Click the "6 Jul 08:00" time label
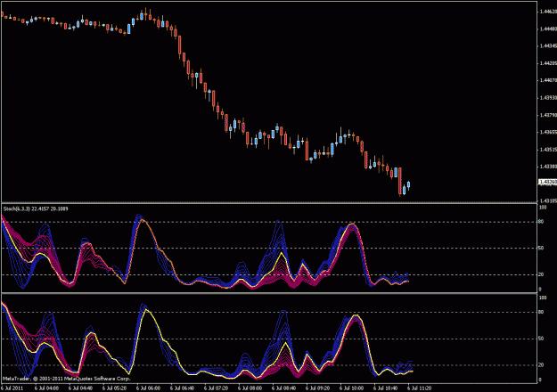 coord(250,388)
